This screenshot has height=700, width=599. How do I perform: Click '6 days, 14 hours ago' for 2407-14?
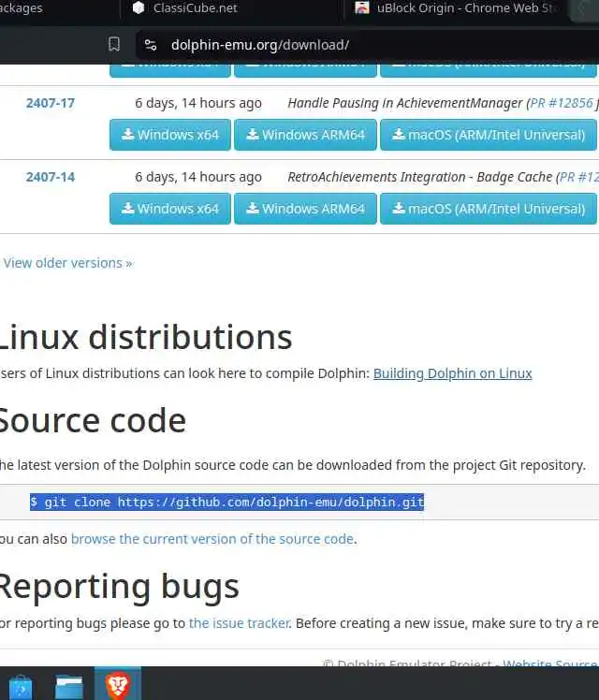[x=198, y=177]
